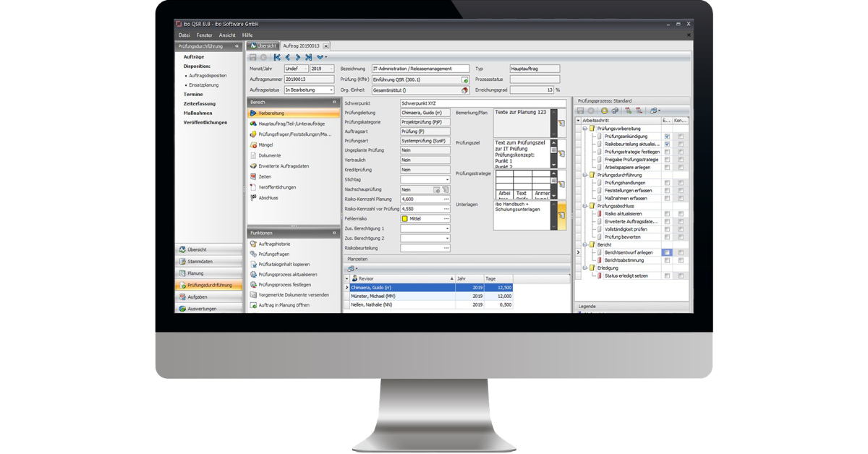The image size is (868, 454).
Task: Click the Bezeichnung input field
Action: point(420,69)
